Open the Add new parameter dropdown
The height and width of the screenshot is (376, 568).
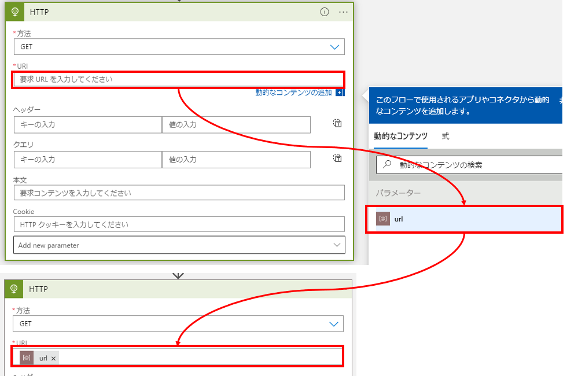pos(179,245)
